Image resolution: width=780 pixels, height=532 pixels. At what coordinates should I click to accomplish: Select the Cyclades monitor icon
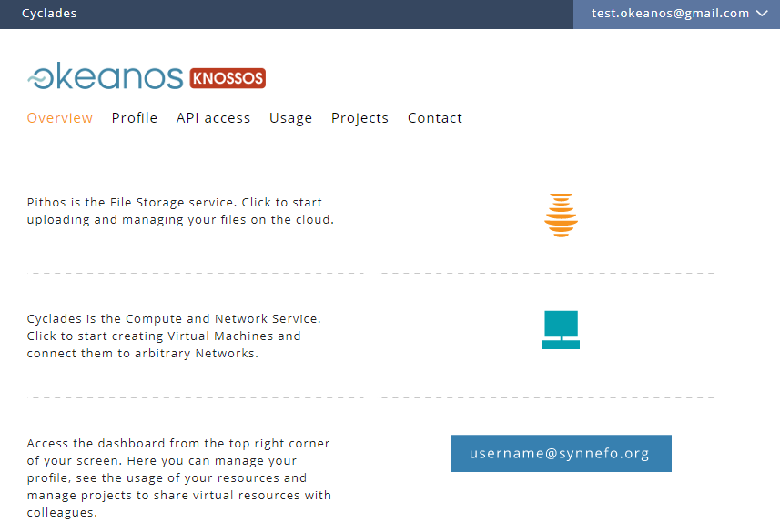click(x=561, y=329)
